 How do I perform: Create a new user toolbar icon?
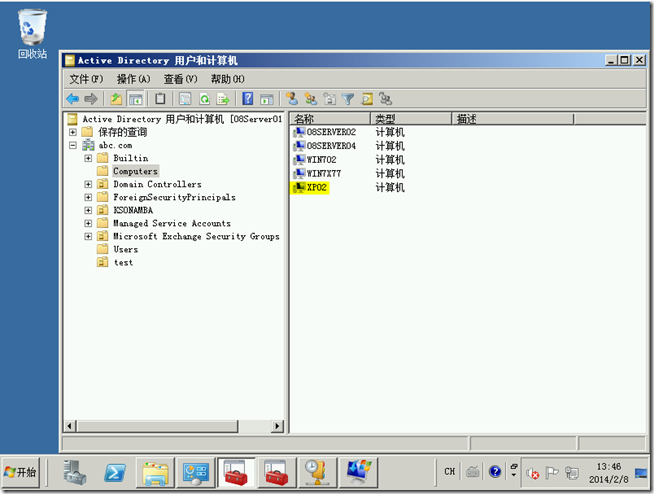292,99
